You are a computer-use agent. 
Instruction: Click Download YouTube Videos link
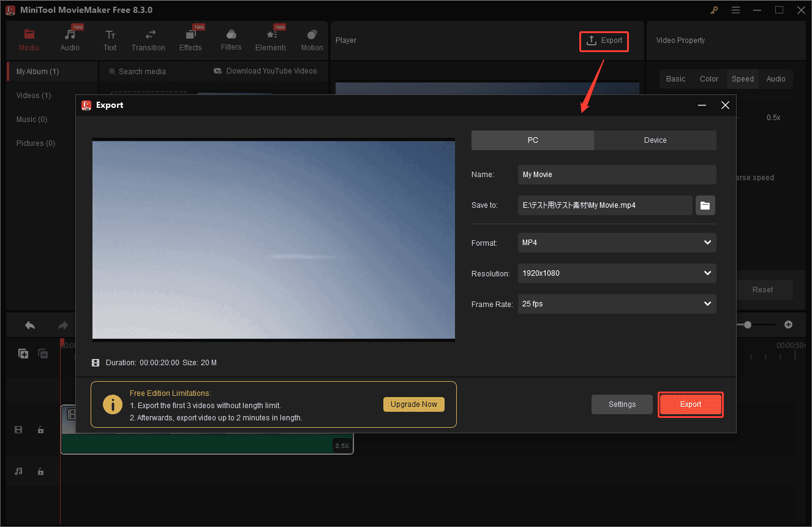(265, 71)
